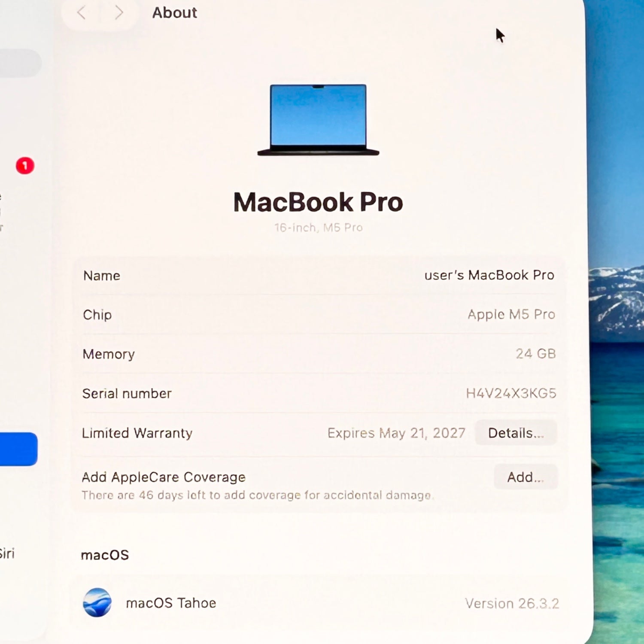Click the "MacBook Pro" heading
This screenshot has width=644, height=644.
coord(318,202)
